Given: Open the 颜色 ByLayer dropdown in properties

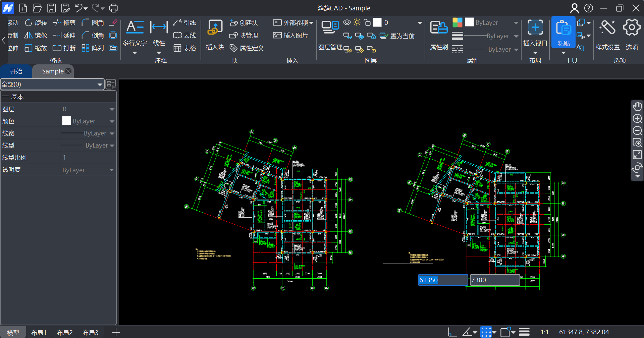Looking at the screenshot, I should point(112,121).
